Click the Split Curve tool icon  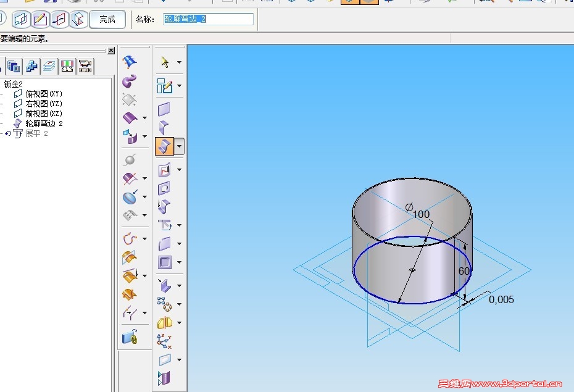[130, 313]
